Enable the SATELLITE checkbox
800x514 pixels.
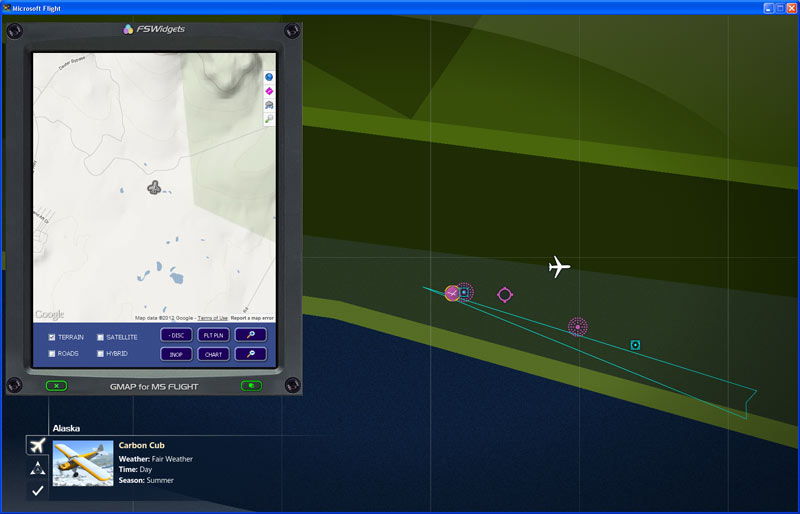click(101, 337)
